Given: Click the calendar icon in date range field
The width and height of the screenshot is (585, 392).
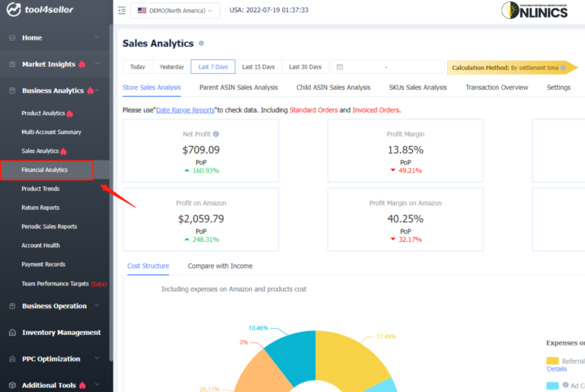Looking at the screenshot, I should point(339,67).
